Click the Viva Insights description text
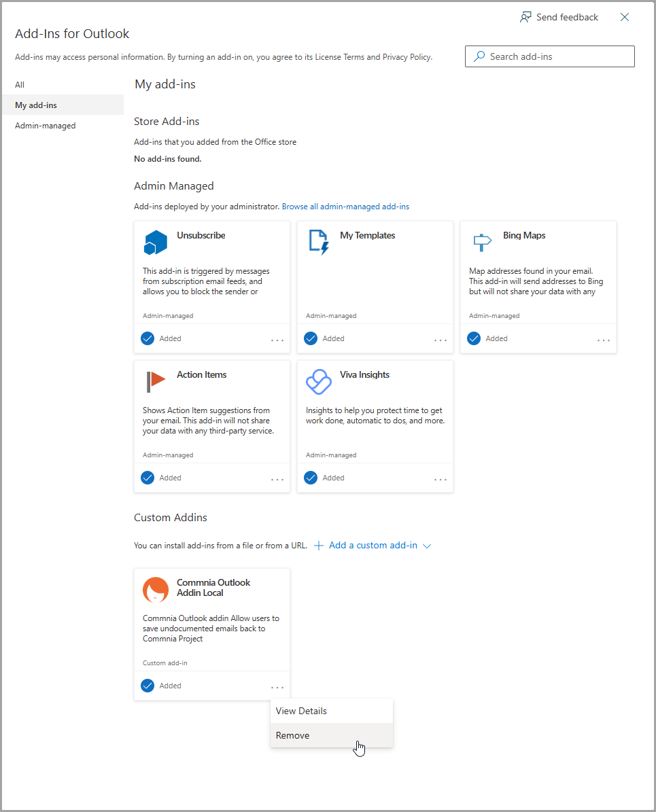 coord(375,415)
